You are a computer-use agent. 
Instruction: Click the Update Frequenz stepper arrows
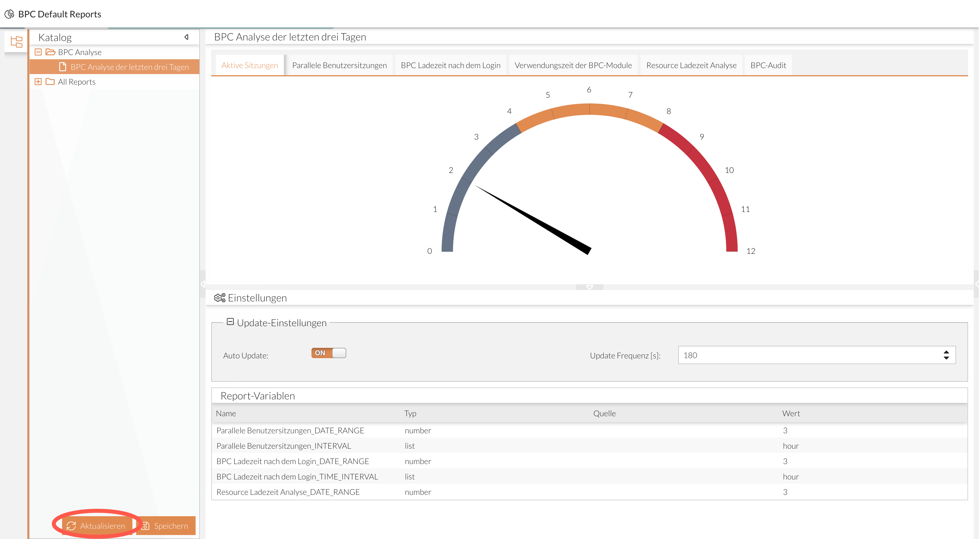[x=946, y=355]
